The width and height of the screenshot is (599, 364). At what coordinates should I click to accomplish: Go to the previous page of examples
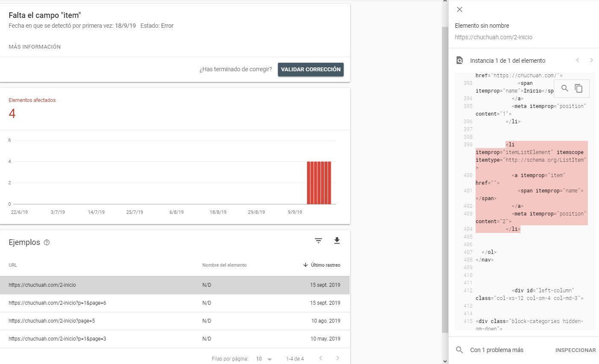point(321,358)
